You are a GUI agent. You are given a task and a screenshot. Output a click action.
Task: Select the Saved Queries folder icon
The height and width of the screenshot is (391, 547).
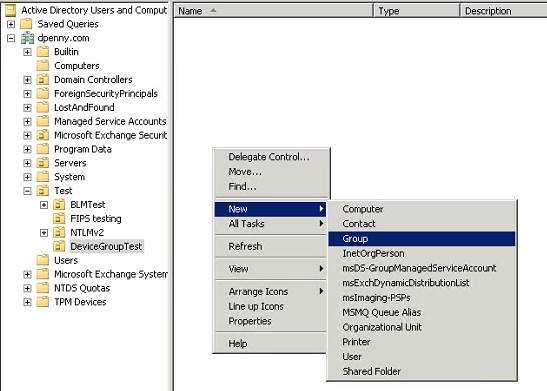point(26,24)
